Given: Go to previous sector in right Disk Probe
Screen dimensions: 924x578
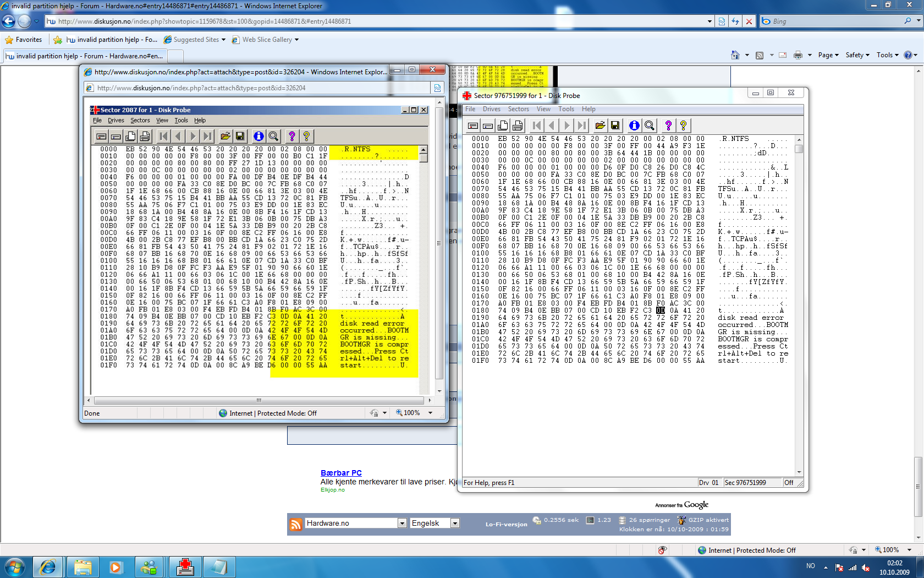Looking at the screenshot, I should pyautogui.click(x=552, y=126).
